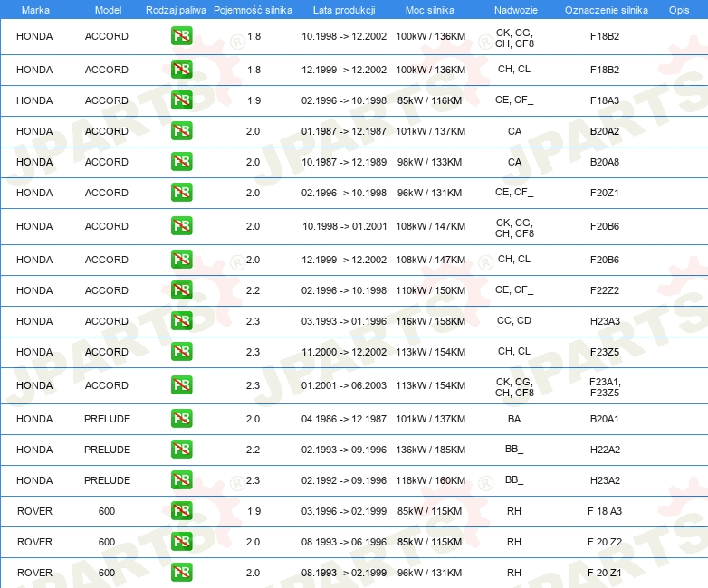Screen dimensions: 708x588
Task: Select the fuel icon in the H23A3 row
Action: 181,320
